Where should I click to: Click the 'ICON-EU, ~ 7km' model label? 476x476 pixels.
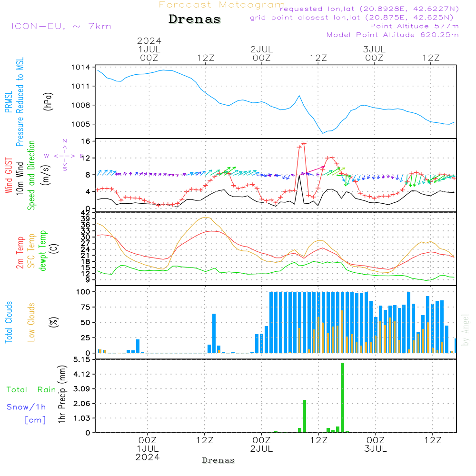click(61, 26)
